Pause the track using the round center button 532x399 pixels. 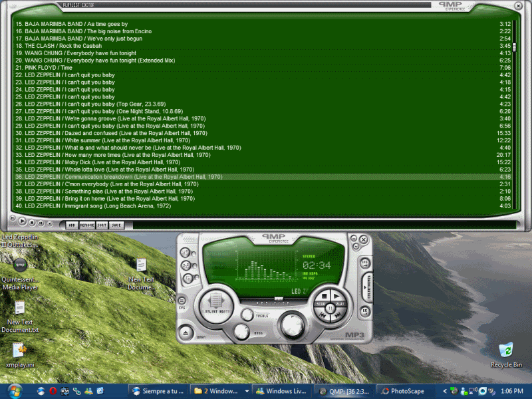pos(330,309)
